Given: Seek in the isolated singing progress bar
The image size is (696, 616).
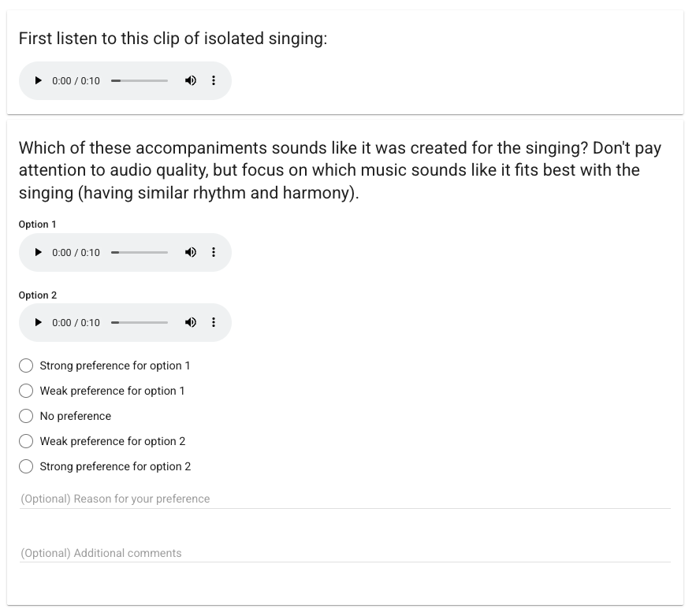Looking at the screenshot, I should (140, 80).
